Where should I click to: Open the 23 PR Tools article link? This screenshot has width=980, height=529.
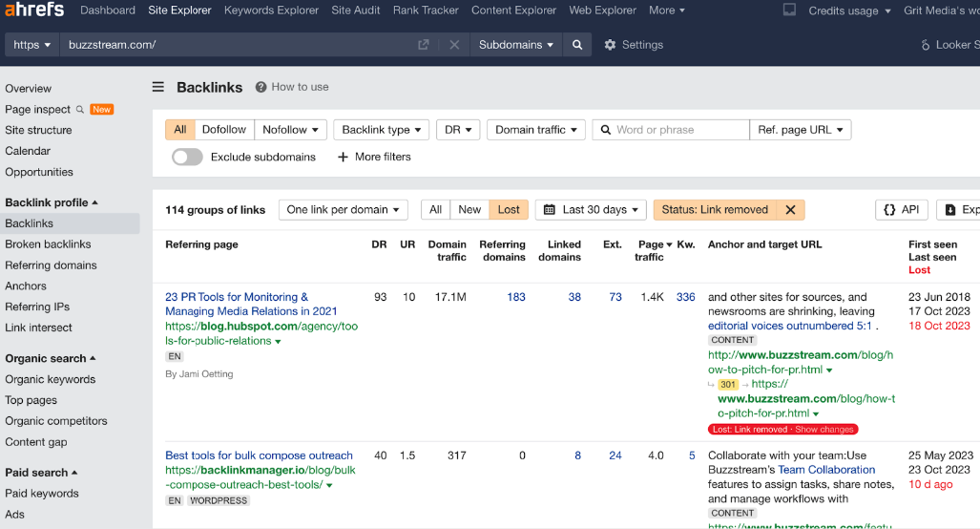point(251,304)
